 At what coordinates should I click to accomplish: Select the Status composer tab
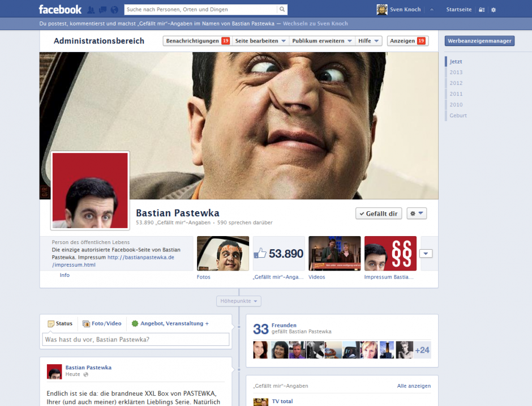click(60, 323)
